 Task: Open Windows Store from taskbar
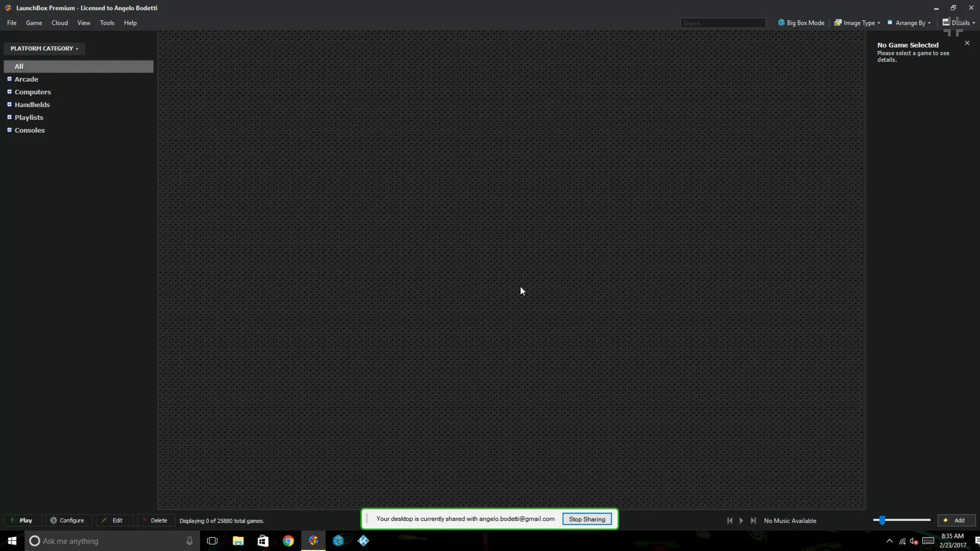click(263, 541)
